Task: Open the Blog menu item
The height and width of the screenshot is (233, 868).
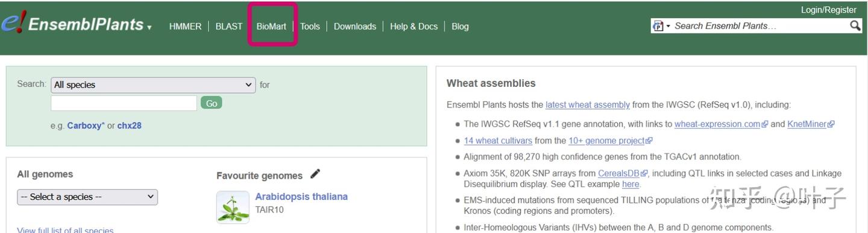Action: pos(460,27)
